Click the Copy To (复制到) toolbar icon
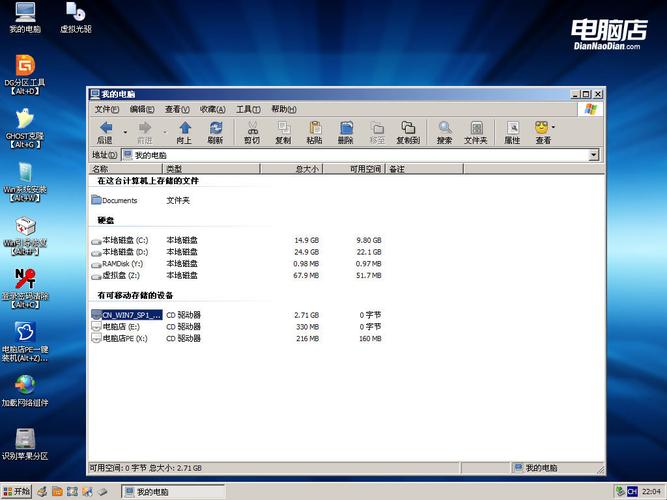 point(408,132)
